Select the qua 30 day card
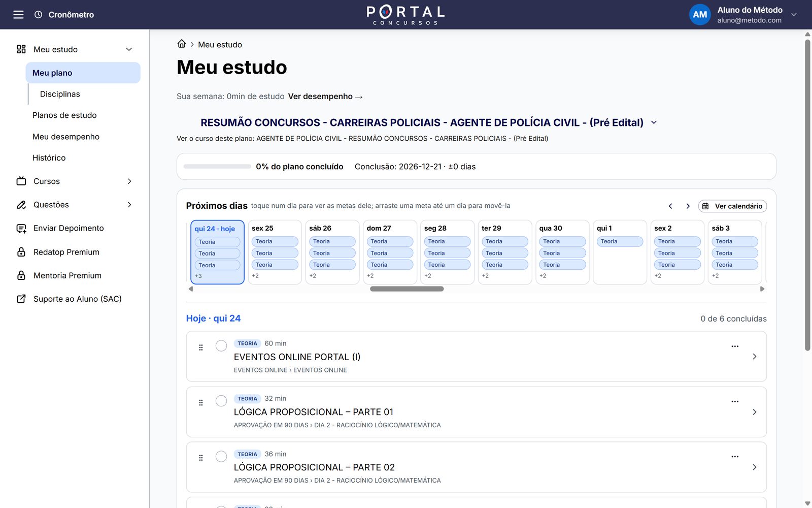812x508 pixels. pos(562,252)
